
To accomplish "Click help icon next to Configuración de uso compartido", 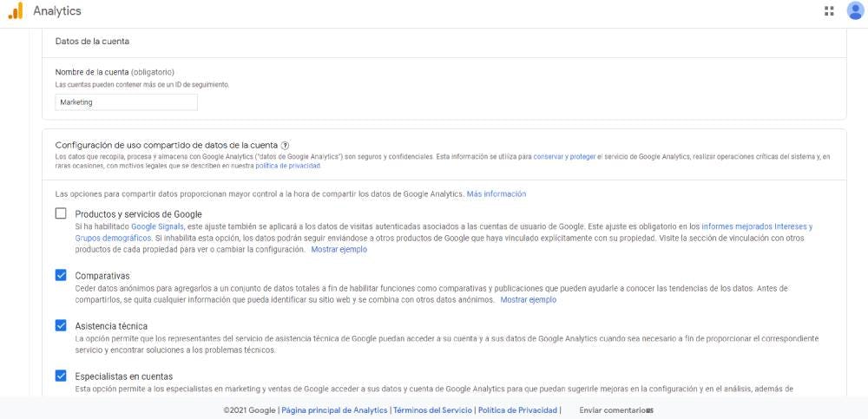I will point(285,146).
